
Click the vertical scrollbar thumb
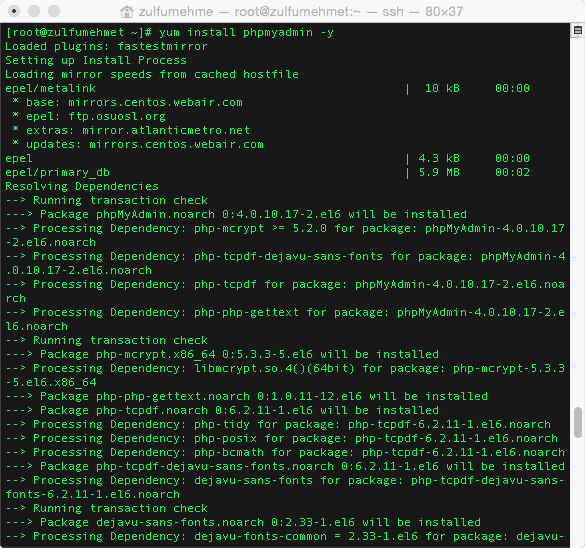click(578, 422)
